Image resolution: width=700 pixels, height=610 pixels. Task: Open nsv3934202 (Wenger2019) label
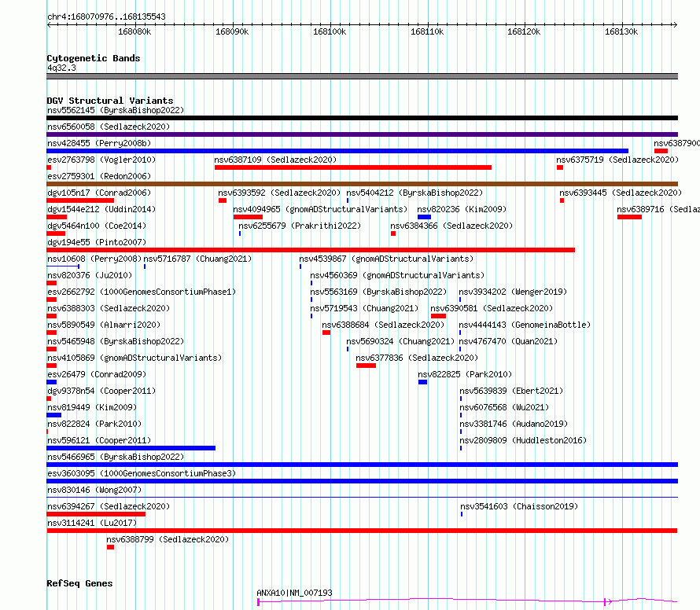click(513, 292)
